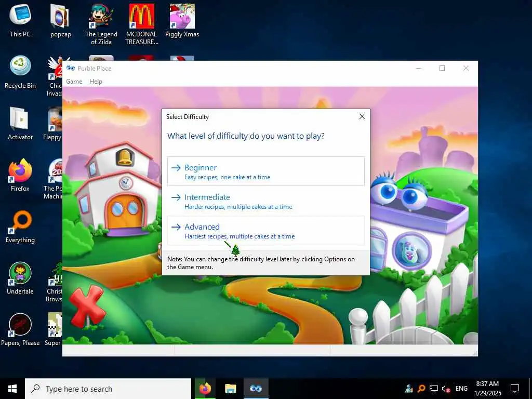
Task: Click the network tray icon
Action: [x=433, y=389]
